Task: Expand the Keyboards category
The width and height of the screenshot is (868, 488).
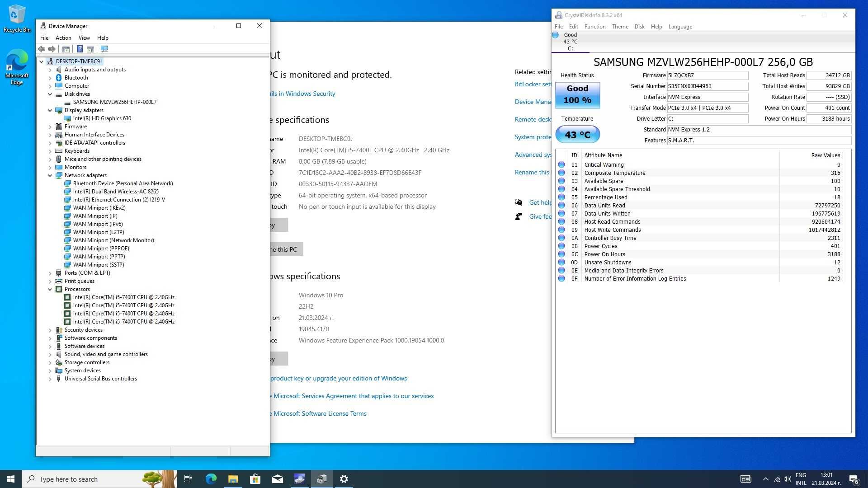Action: [x=50, y=151]
